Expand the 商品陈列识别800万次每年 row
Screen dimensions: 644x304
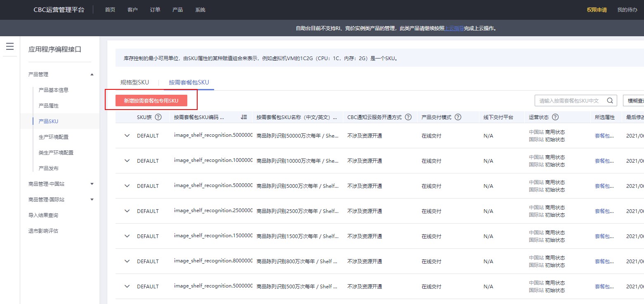coord(127,261)
